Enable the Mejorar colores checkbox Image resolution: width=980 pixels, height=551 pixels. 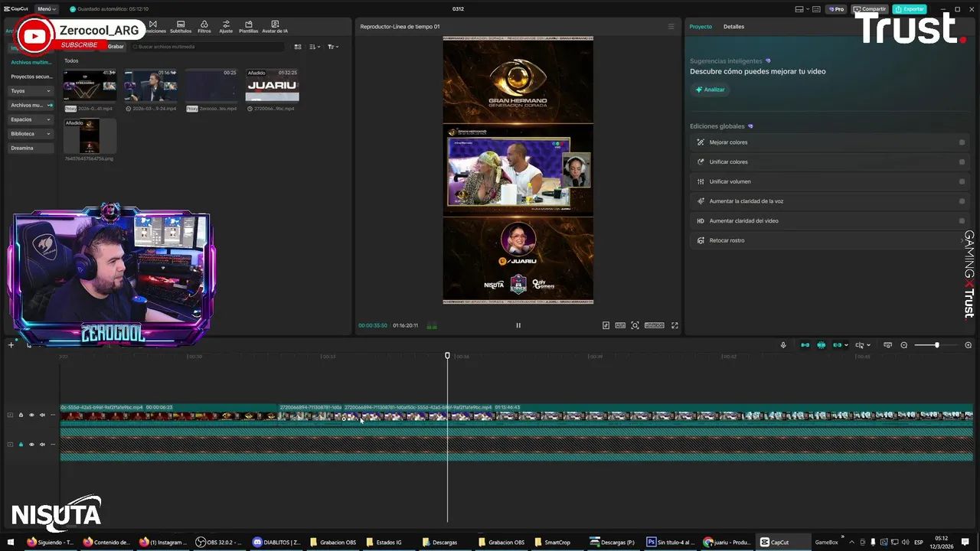point(962,142)
